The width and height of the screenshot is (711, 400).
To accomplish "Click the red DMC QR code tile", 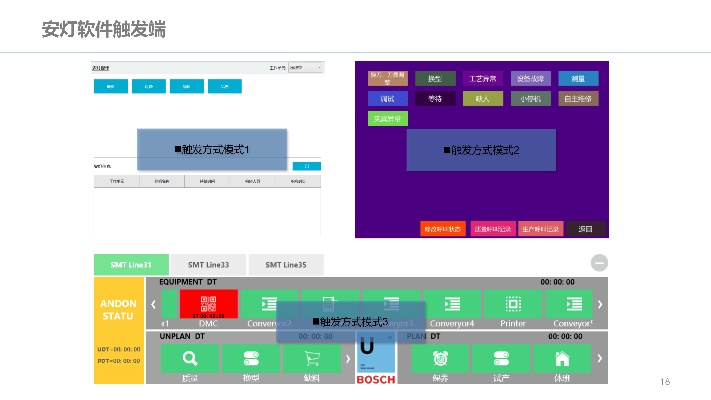I will coord(209,304).
